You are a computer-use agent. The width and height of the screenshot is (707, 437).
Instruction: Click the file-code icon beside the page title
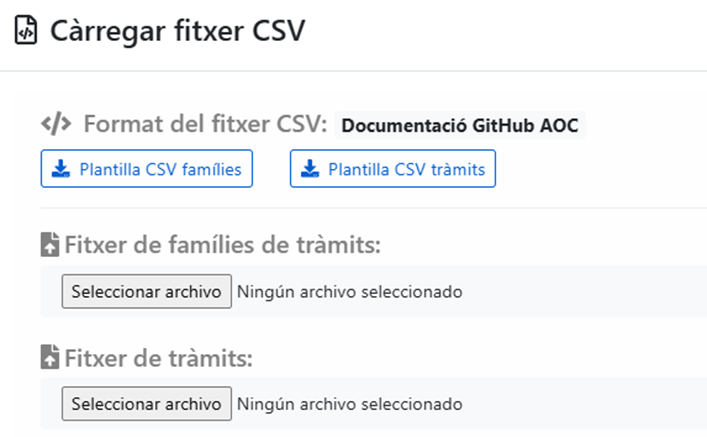(27, 31)
